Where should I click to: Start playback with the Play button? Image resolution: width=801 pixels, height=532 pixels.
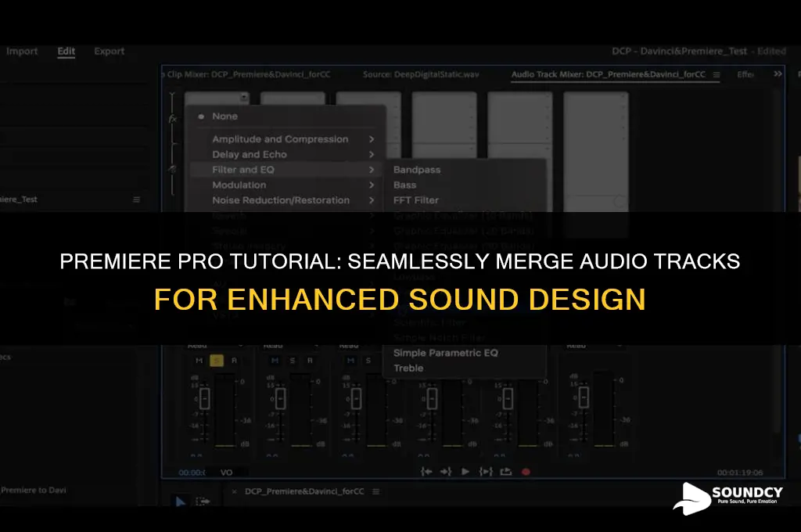(x=465, y=472)
